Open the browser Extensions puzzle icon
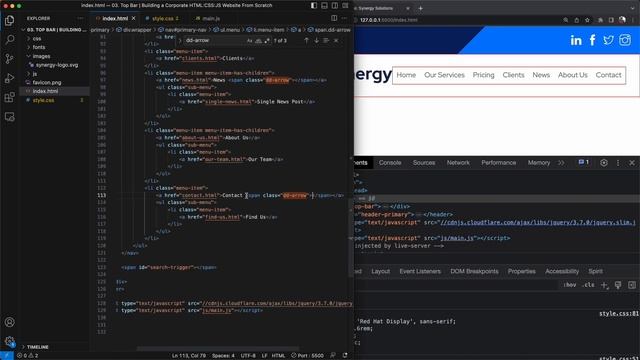The height and width of the screenshot is (360, 640). [600, 20]
